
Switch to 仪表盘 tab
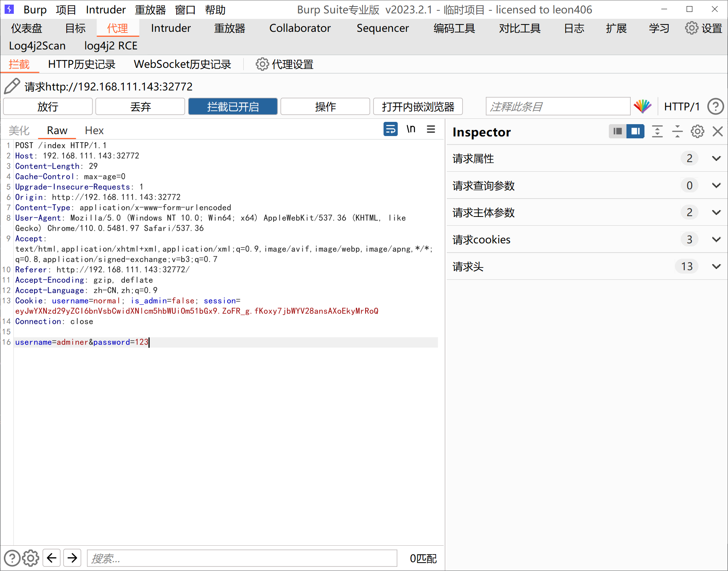point(26,28)
